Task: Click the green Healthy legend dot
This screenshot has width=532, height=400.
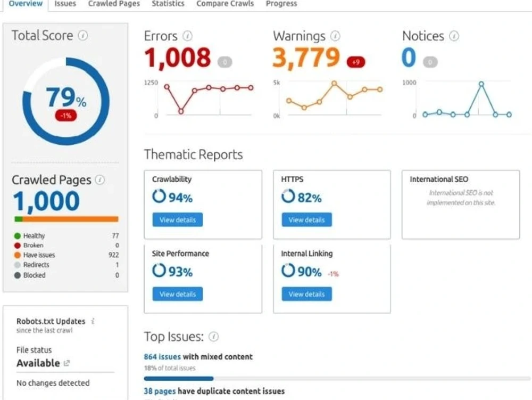Action: pyautogui.click(x=18, y=235)
